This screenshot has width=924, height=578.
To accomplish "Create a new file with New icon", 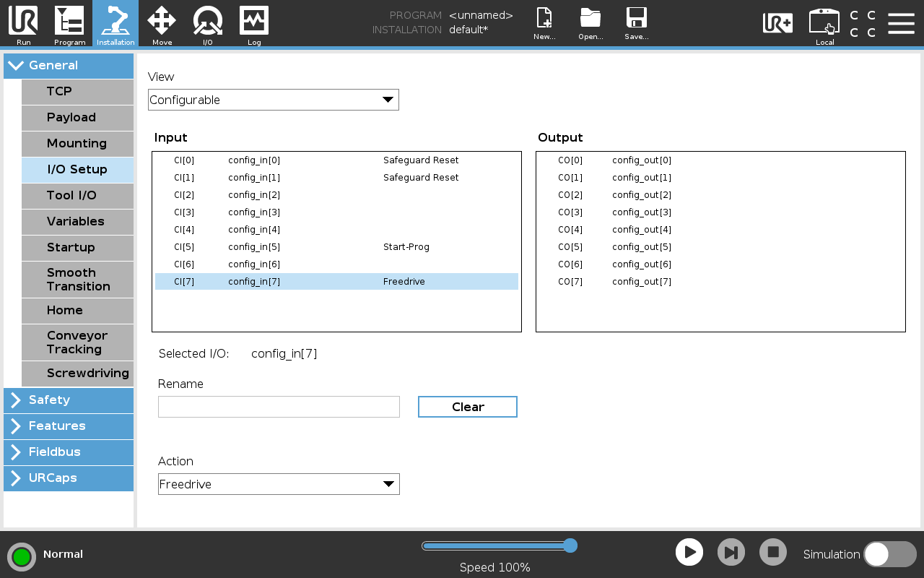I will [544, 24].
